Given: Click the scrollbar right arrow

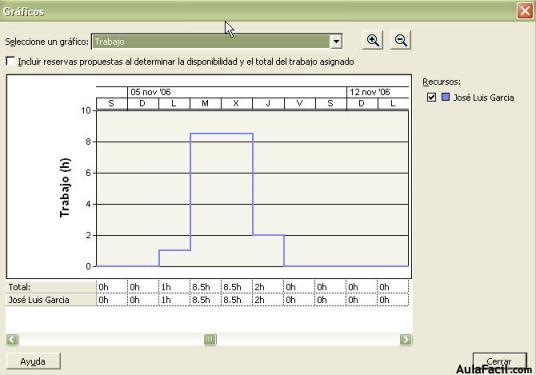Looking at the screenshot, I should (406, 339).
